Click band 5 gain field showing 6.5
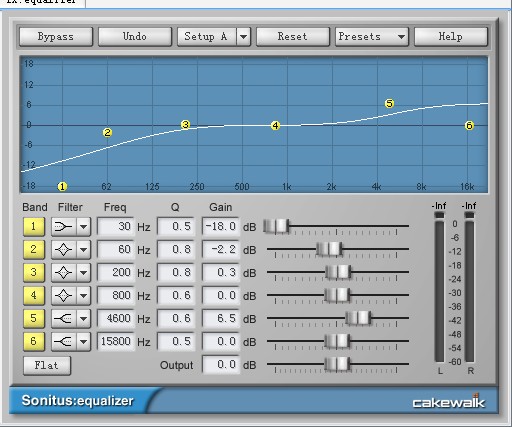Viewport: 512px width, 427px height. 221,318
